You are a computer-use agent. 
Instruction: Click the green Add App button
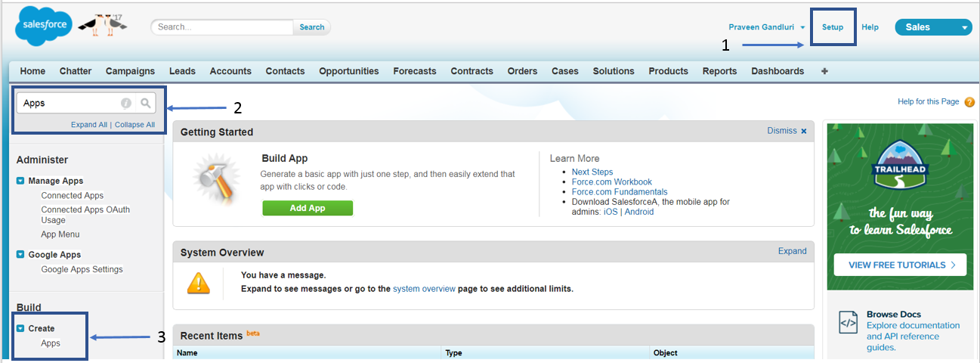(308, 208)
